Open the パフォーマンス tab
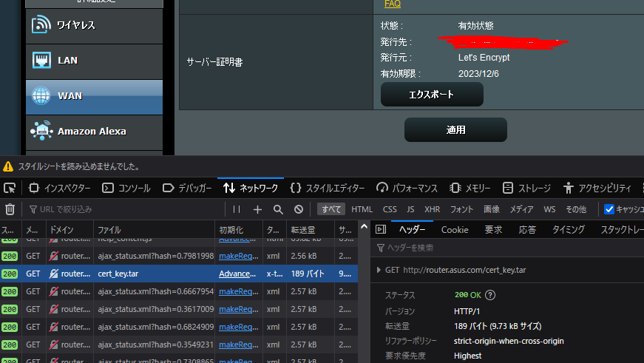Image resolution: width=644 pixels, height=363 pixels. pyautogui.click(x=407, y=188)
